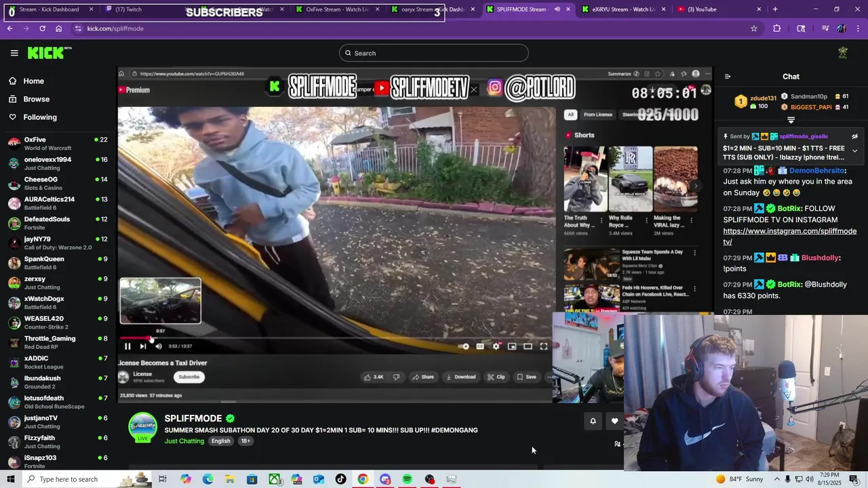Open WEASEL420 channel in sidebar
Screen dimensions: 868x488
pyautogui.click(x=58, y=323)
